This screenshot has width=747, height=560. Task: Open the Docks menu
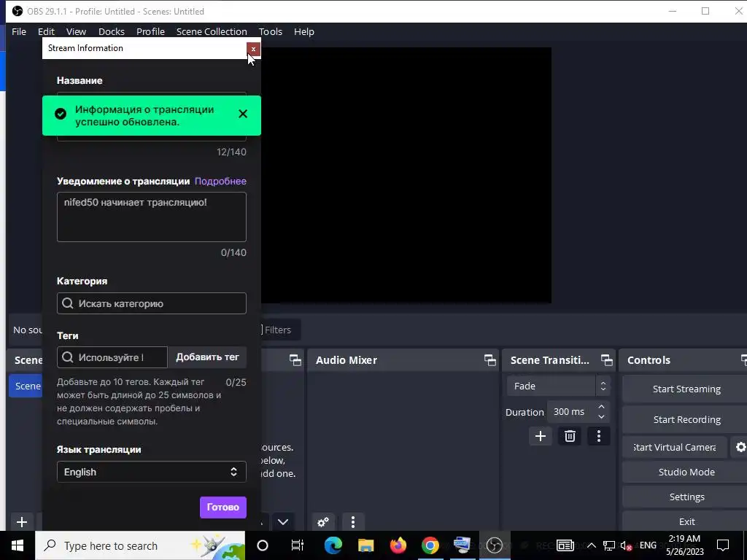112,31
